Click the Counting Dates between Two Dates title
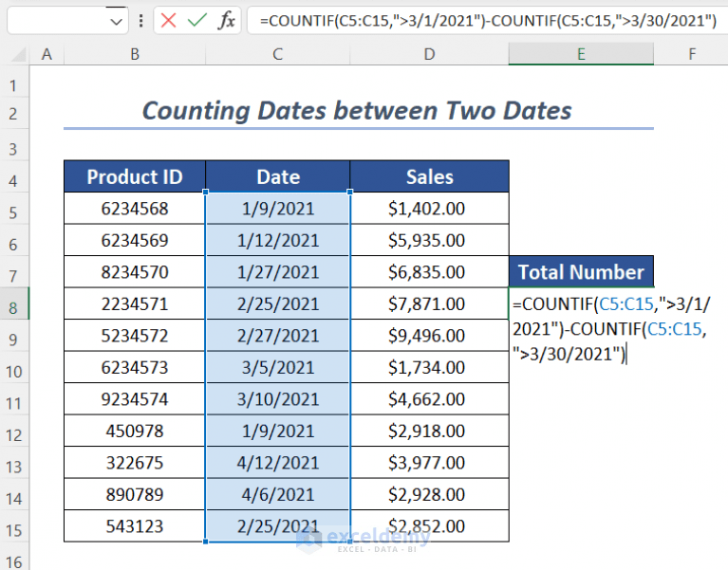Image resolution: width=728 pixels, height=570 pixels. tap(357, 111)
